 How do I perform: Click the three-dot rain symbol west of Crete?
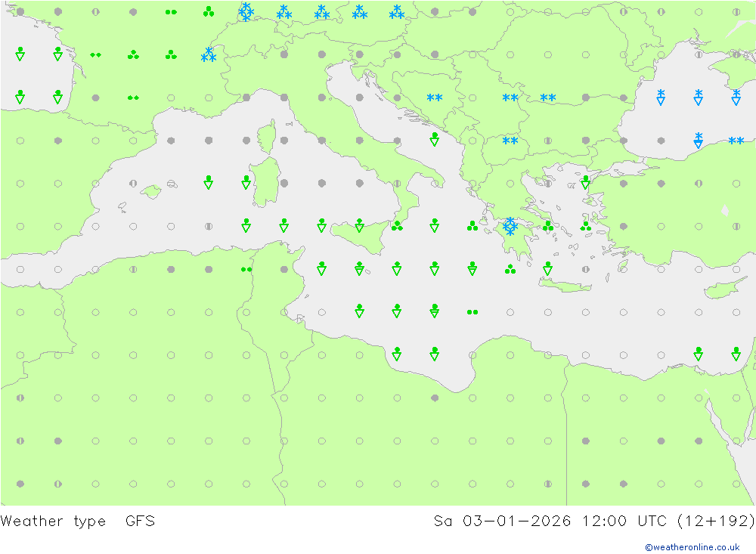(510, 269)
